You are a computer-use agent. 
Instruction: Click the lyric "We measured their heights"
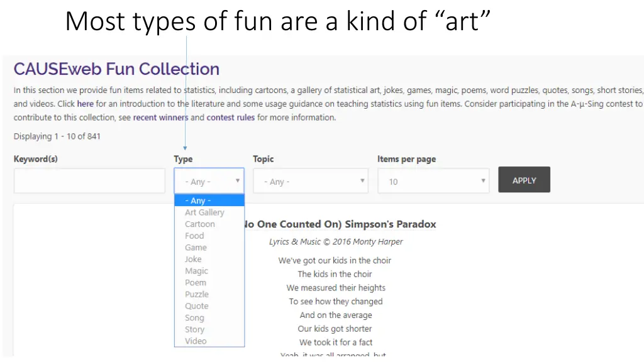(336, 288)
